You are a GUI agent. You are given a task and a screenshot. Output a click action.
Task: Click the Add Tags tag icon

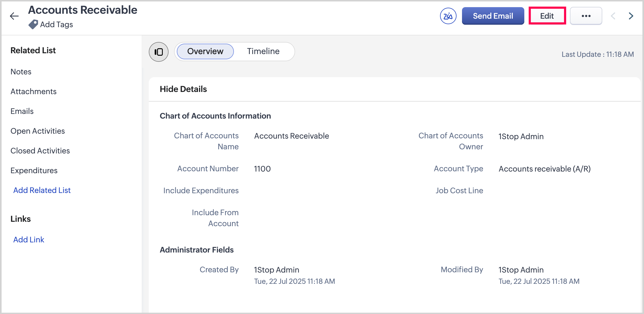33,24
